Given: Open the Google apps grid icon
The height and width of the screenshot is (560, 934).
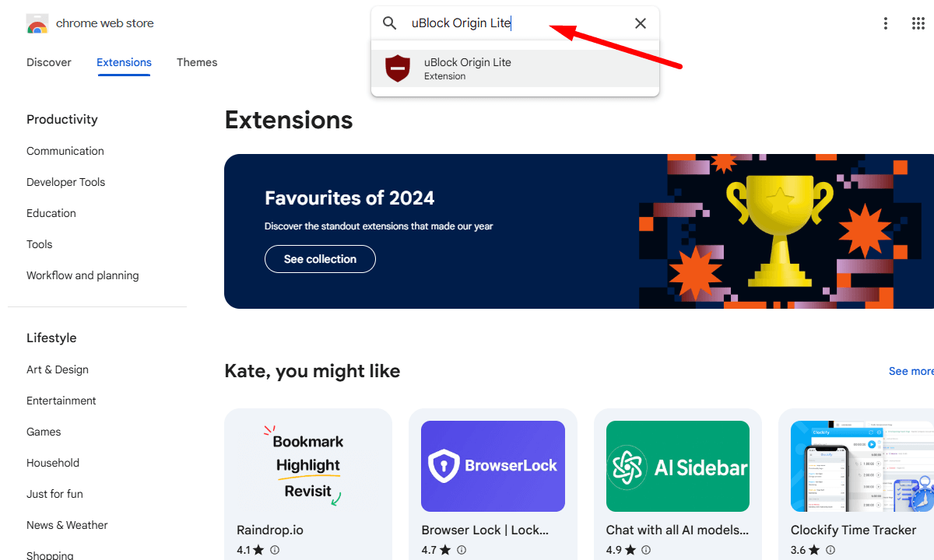Looking at the screenshot, I should click(x=918, y=23).
